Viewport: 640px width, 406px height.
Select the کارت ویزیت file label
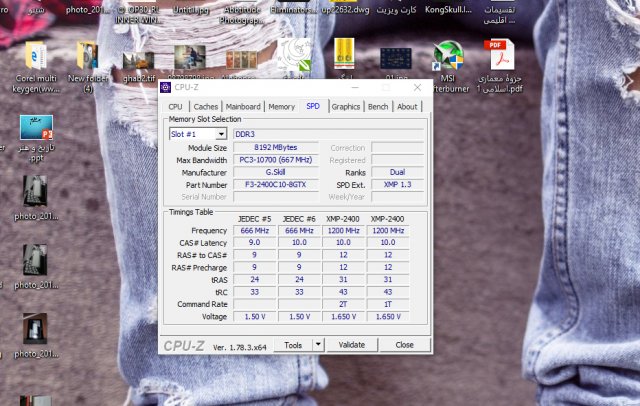coord(396,10)
